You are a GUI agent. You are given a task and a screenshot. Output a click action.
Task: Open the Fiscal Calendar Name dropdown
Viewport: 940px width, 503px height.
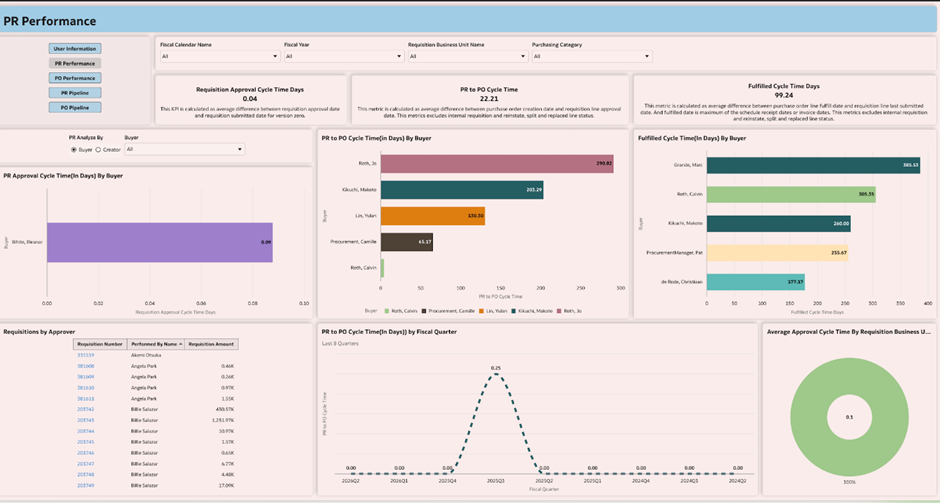click(220, 56)
